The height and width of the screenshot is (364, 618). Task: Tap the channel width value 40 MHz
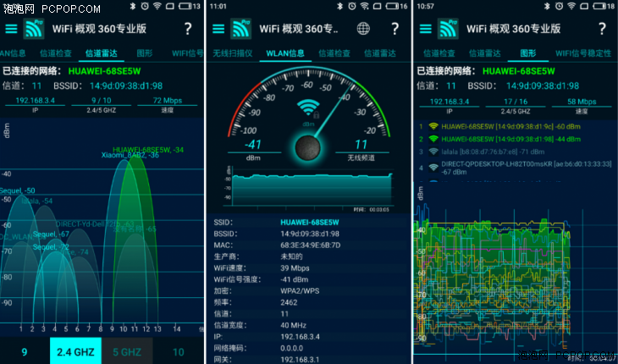tap(293, 325)
